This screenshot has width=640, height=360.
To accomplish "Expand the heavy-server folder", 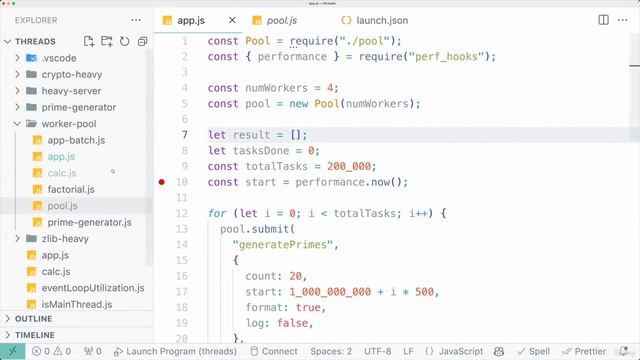I will [71, 91].
